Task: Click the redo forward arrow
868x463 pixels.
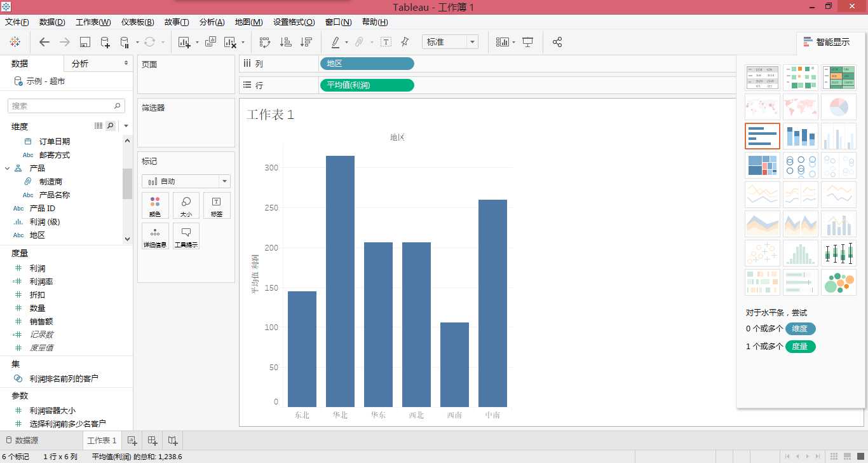Action: click(x=64, y=42)
